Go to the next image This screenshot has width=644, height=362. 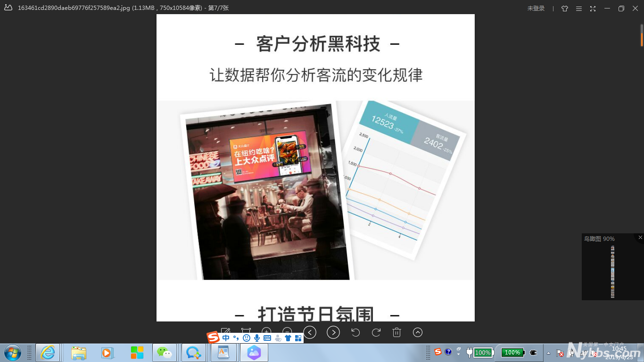[333, 332]
